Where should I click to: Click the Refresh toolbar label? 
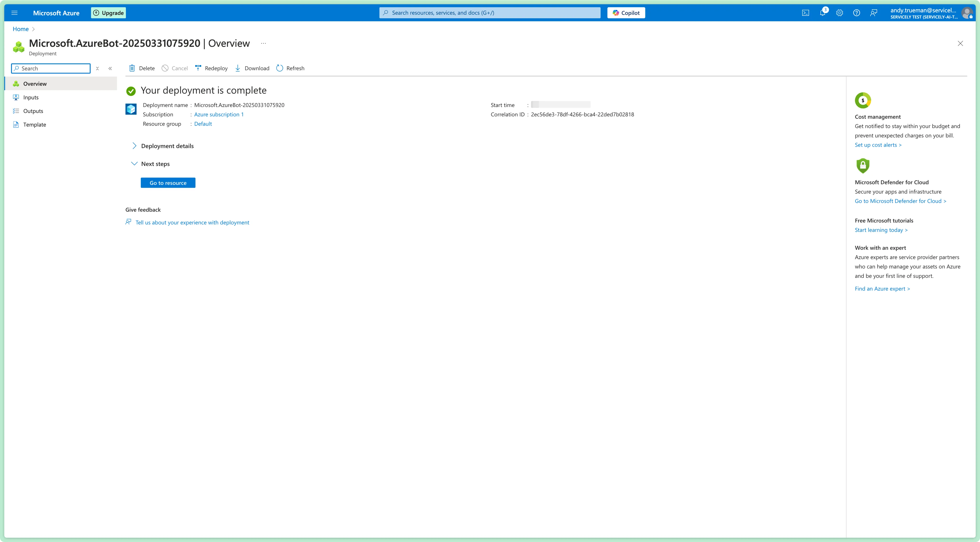click(x=295, y=68)
